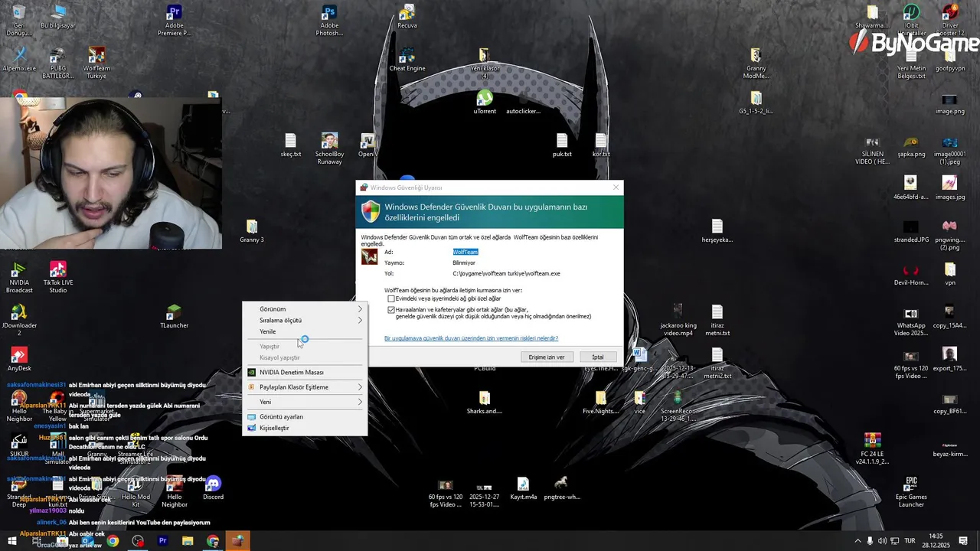
Task: Click the İptal button in firewall dialog
Action: click(x=597, y=357)
